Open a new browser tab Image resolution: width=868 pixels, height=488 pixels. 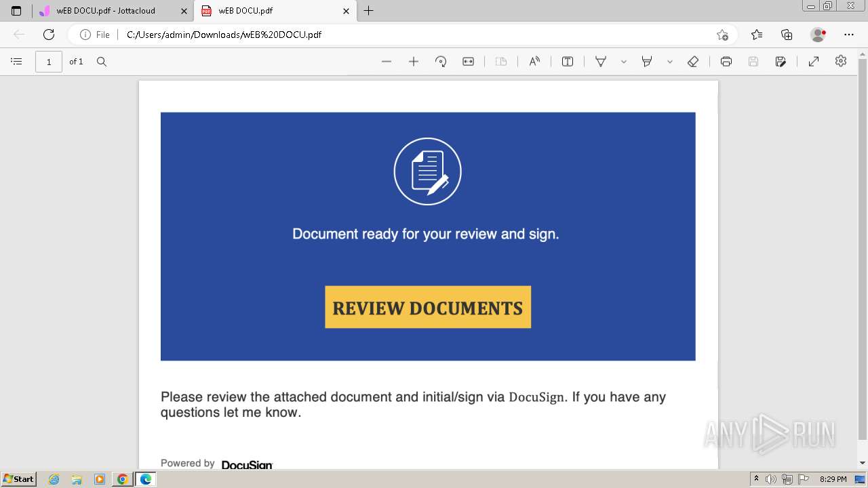[368, 11]
